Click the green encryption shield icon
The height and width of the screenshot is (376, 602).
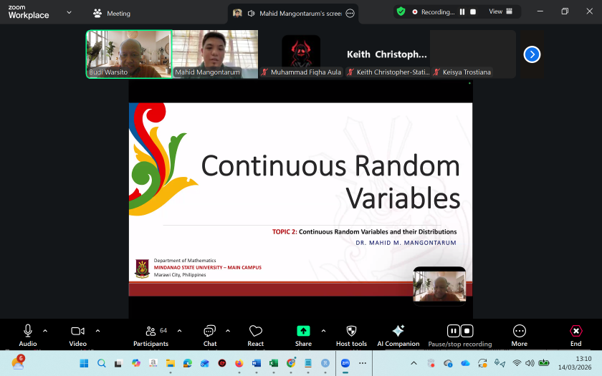[401, 12]
